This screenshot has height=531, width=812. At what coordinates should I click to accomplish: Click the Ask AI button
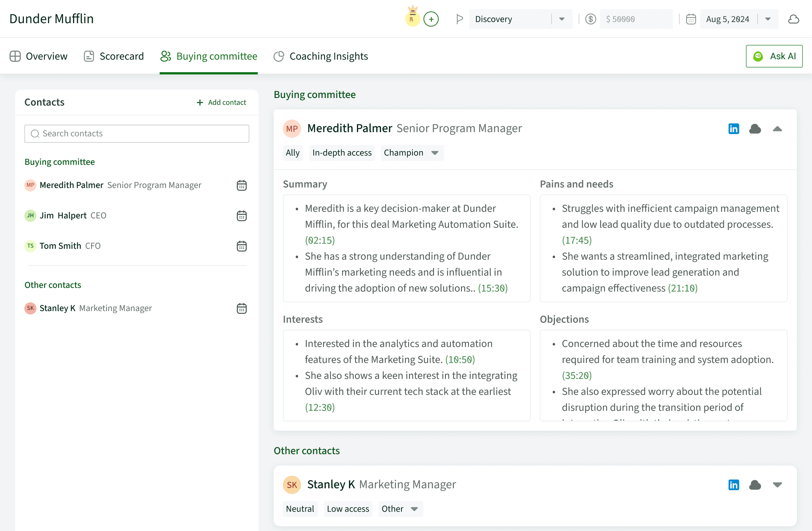coord(774,56)
